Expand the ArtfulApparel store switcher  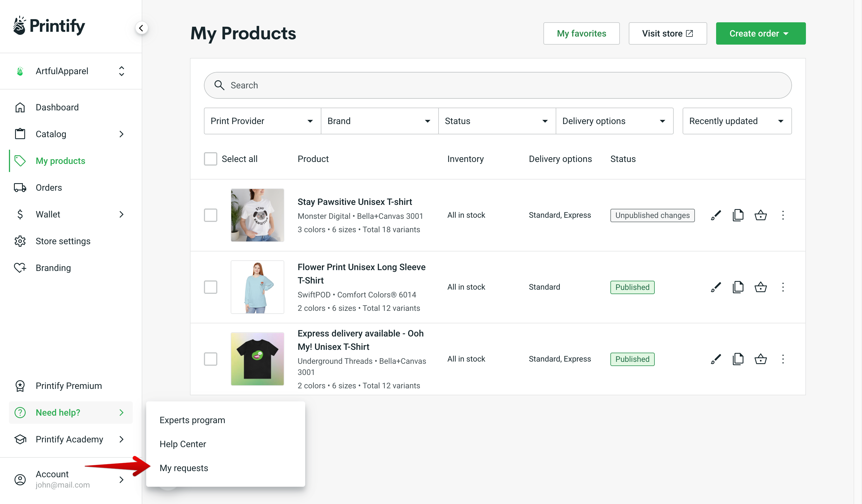(121, 71)
